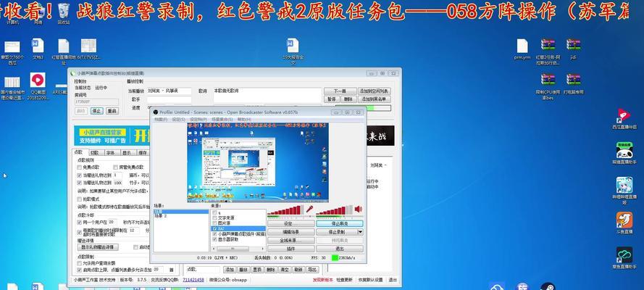
Task: Toggle the 显示器获取 source checkbox
Action: click(x=214, y=239)
